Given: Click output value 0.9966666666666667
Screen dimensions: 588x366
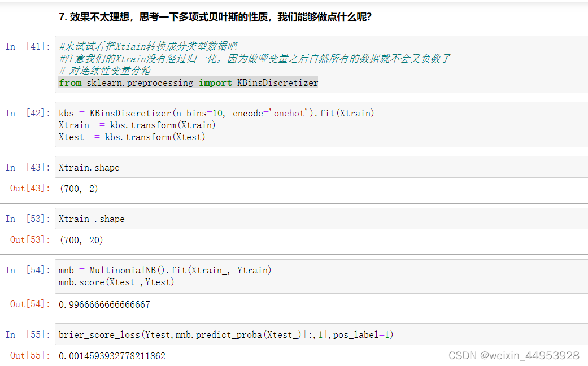Looking at the screenshot, I should coord(104,304).
